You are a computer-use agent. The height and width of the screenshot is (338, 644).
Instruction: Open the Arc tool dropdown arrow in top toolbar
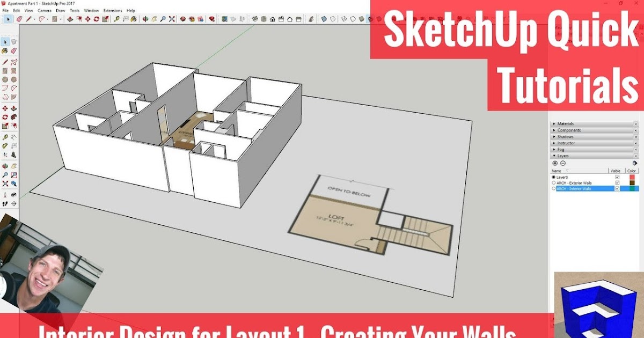[x=47, y=19]
